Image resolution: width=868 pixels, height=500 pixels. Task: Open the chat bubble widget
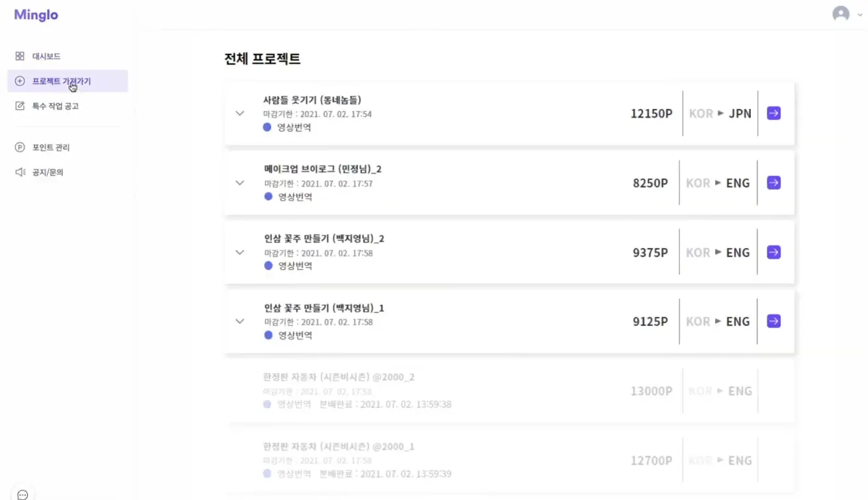(22, 494)
